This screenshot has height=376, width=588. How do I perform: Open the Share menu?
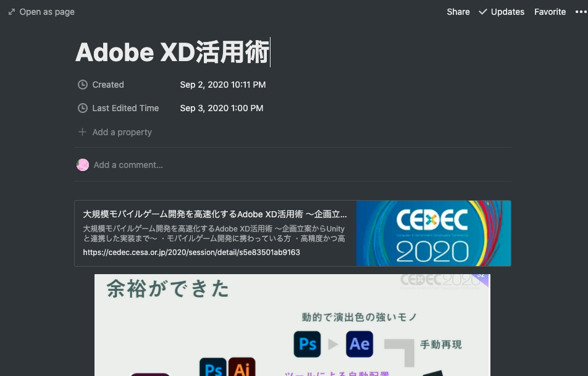458,12
